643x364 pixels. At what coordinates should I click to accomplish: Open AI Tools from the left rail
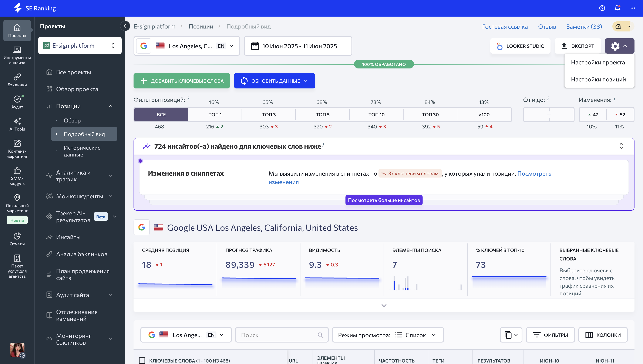point(17,124)
